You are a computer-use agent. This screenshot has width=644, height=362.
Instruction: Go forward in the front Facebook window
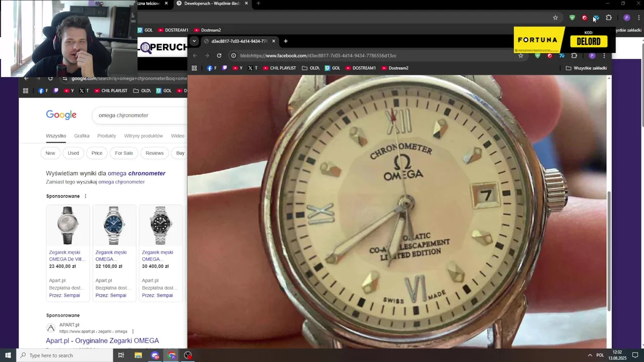pyautogui.click(x=207, y=56)
